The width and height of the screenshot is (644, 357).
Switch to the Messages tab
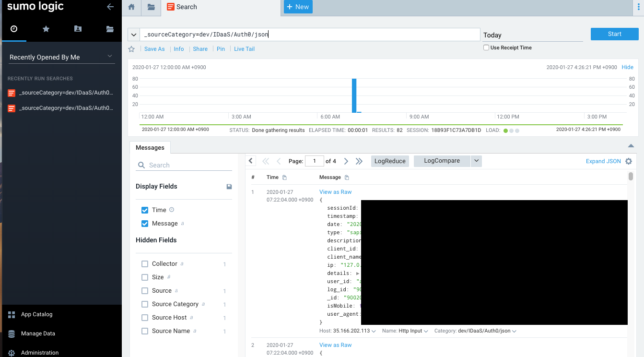[x=150, y=147]
